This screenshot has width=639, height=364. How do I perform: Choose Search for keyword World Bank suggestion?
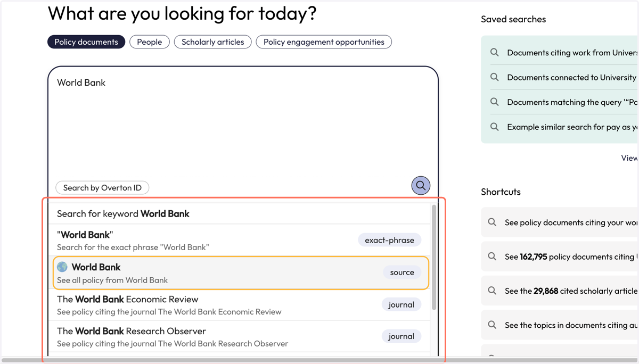(x=239, y=213)
